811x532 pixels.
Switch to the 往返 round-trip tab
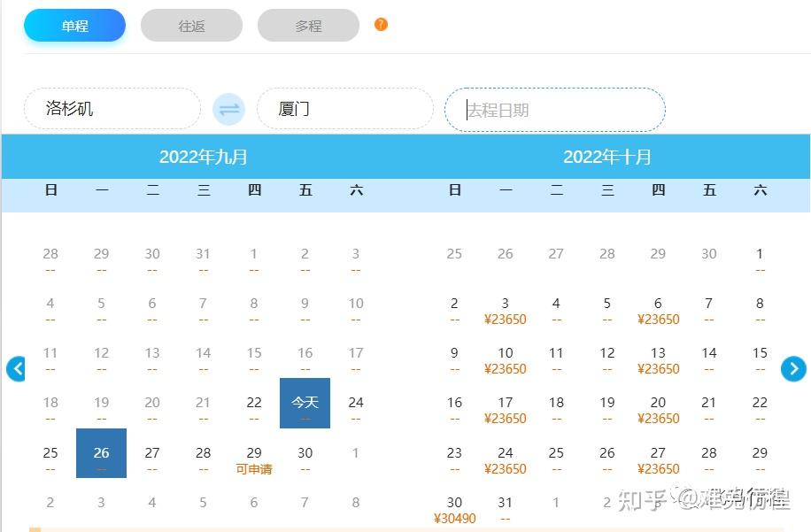191,26
